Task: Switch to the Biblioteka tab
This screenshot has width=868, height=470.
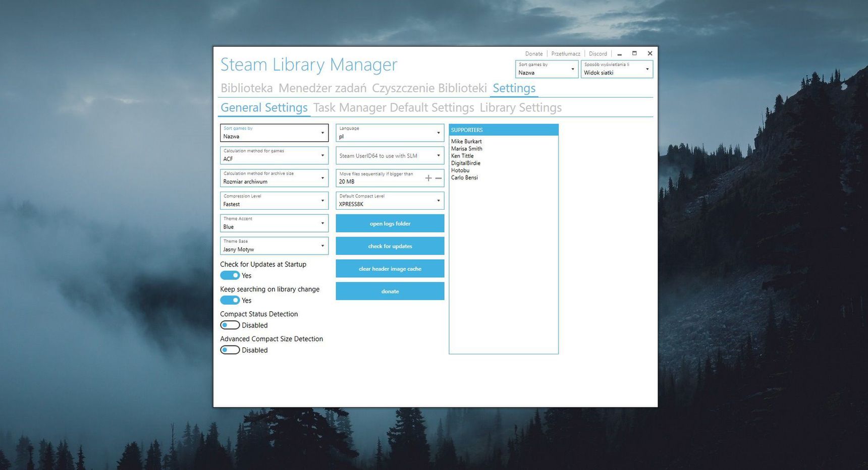Action: 246,88
